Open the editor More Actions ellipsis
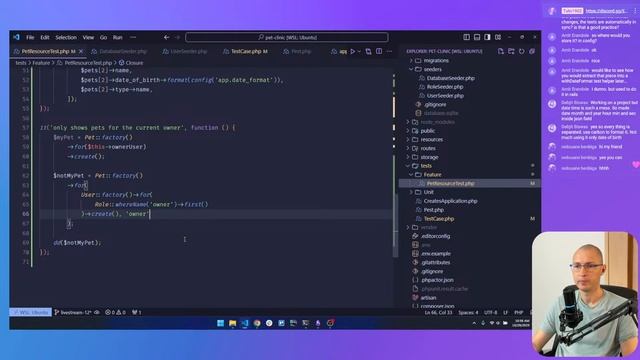Image resolution: width=640 pixels, height=360 pixels. (x=389, y=51)
